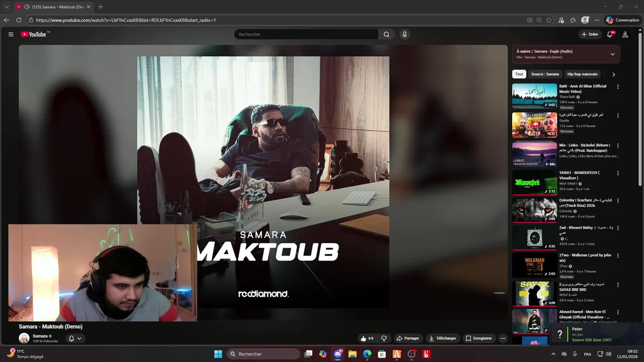Open Colomby | Scarface lion thumbnail

[x=534, y=209]
